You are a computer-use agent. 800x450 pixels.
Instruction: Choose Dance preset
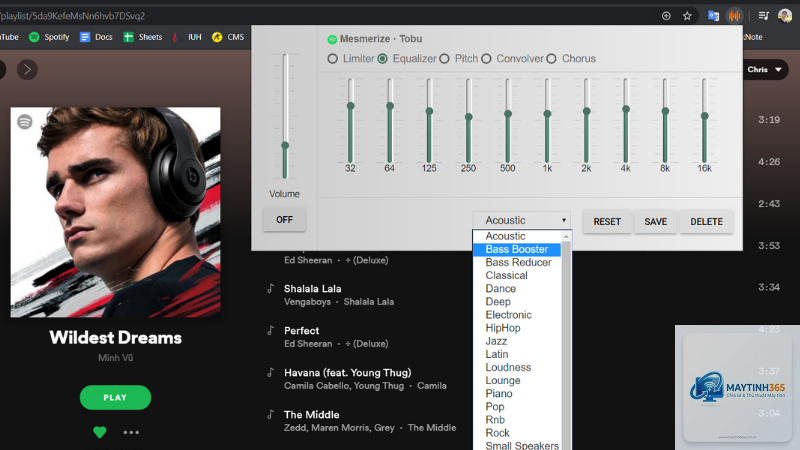tap(517, 289)
